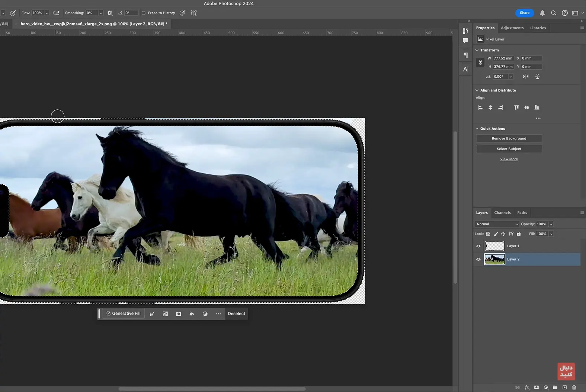The height and width of the screenshot is (392, 586).
Task: Align bottom edges icon
Action: pos(537,107)
